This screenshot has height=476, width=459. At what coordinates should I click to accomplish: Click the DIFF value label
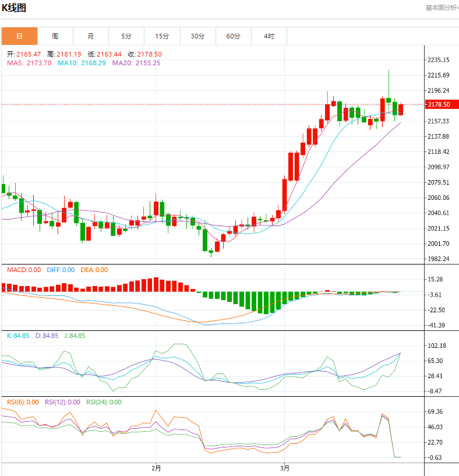click(x=60, y=270)
